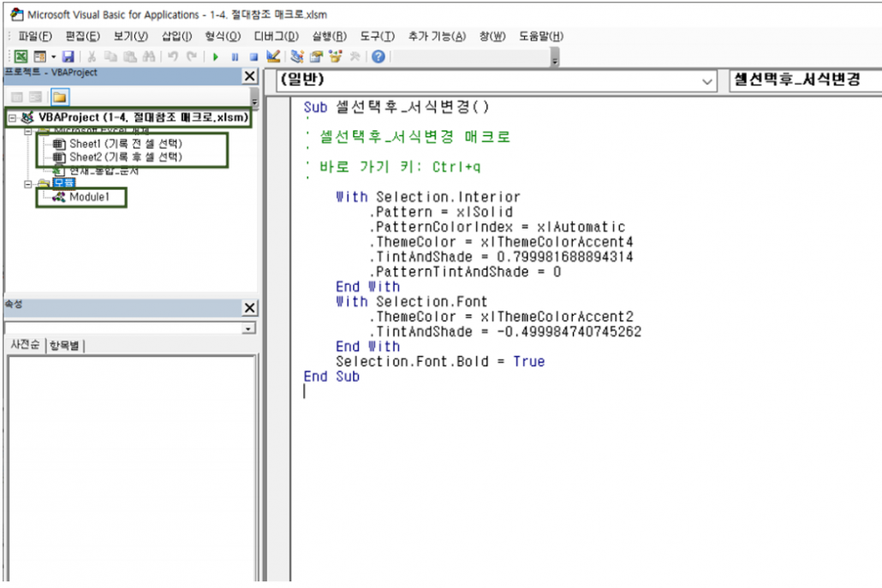Click the Undo arrow icon
Screen dimensions: 882x588
pos(173,56)
